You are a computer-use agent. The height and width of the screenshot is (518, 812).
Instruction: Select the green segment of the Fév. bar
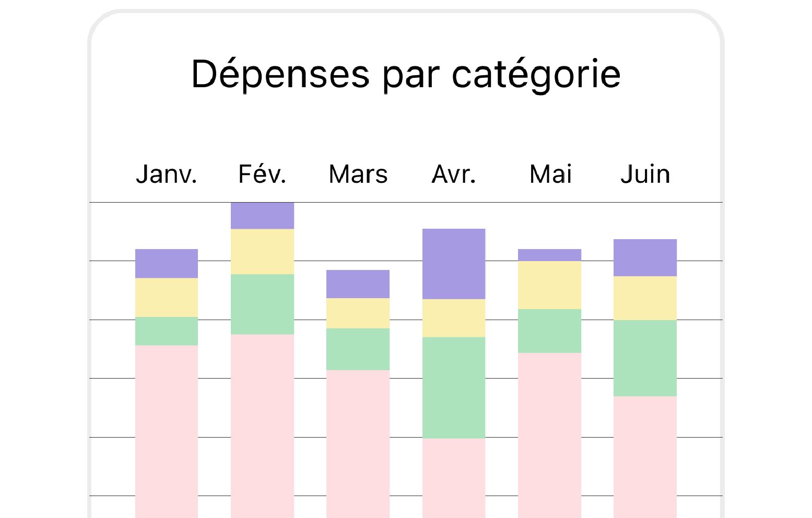pyautogui.click(x=262, y=304)
